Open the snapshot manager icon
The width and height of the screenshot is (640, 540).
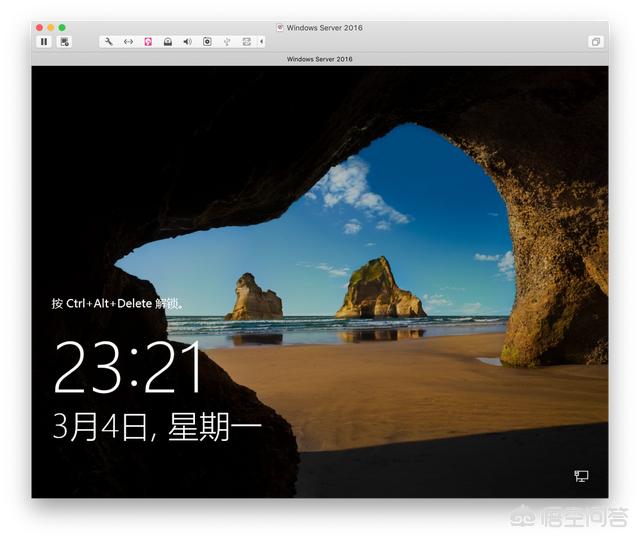coord(64,42)
